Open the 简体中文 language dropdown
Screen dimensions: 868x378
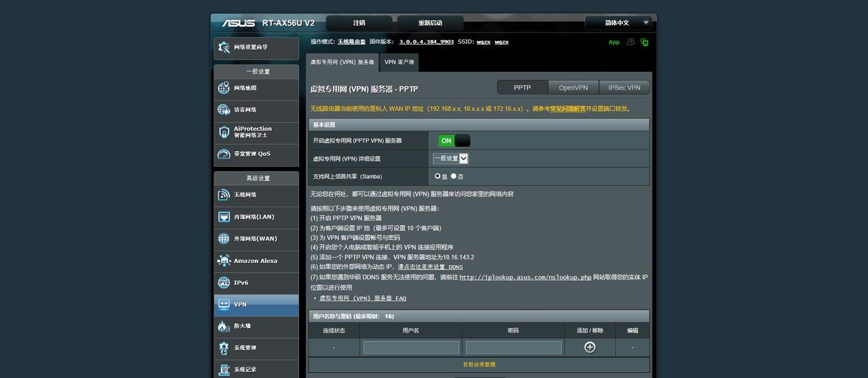(618, 22)
